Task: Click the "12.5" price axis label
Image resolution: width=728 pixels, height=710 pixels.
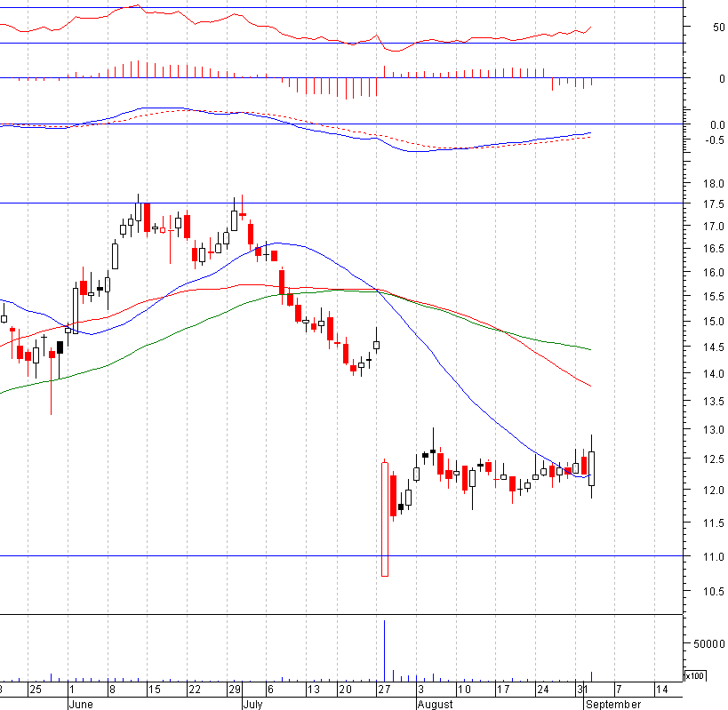Action: pos(714,459)
